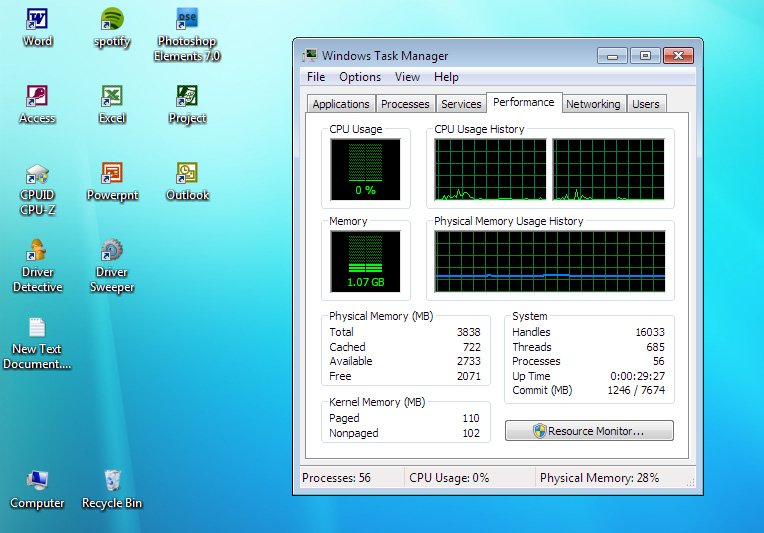Select the Project desktop icon
764x533 pixels.
point(187,104)
